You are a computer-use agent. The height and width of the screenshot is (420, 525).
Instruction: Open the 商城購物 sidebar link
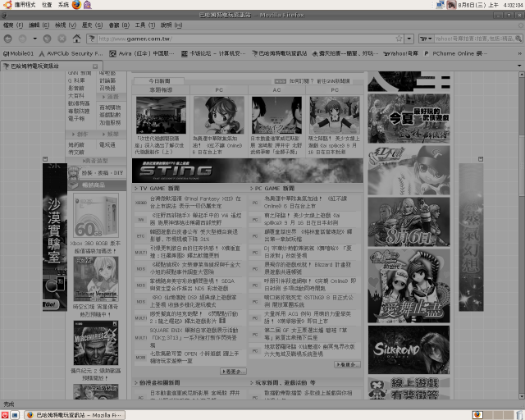(x=110, y=107)
